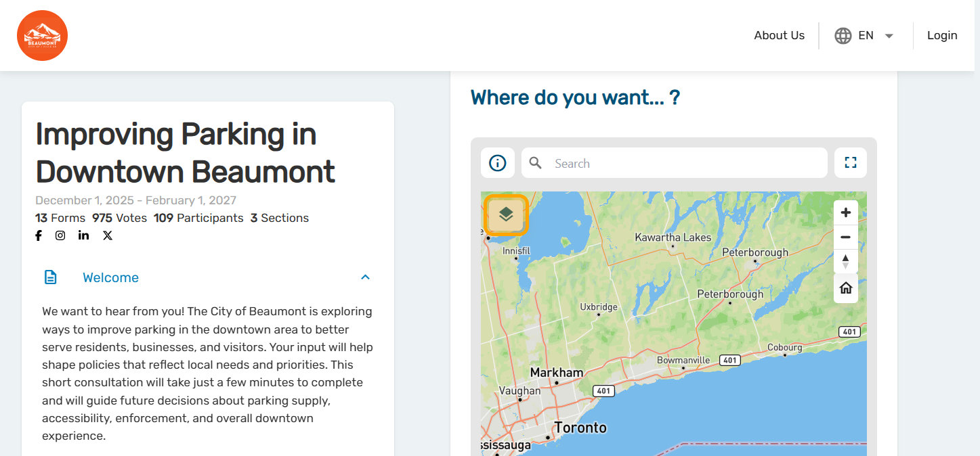Enter fullscreen map view
980x456 pixels.
[851, 163]
